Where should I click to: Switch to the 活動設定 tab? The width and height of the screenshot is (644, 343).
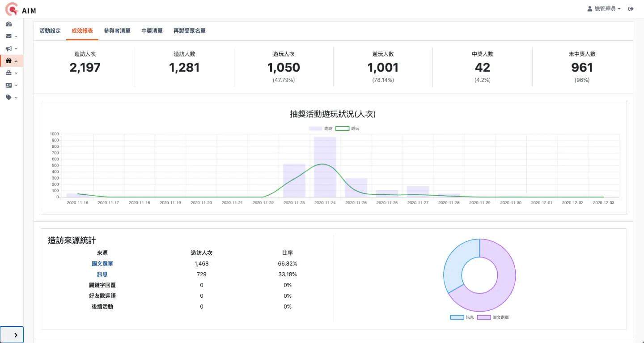click(x=50, y=31)
